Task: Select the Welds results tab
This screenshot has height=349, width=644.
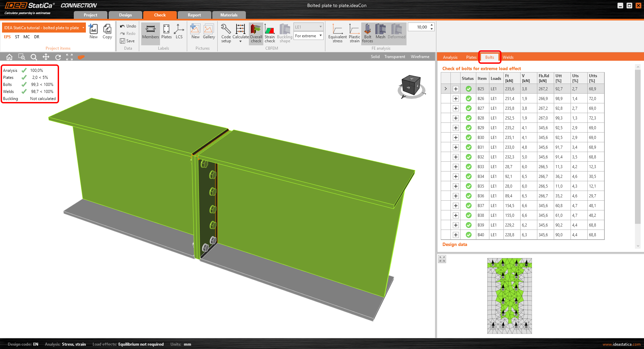Action: point(508,57)
